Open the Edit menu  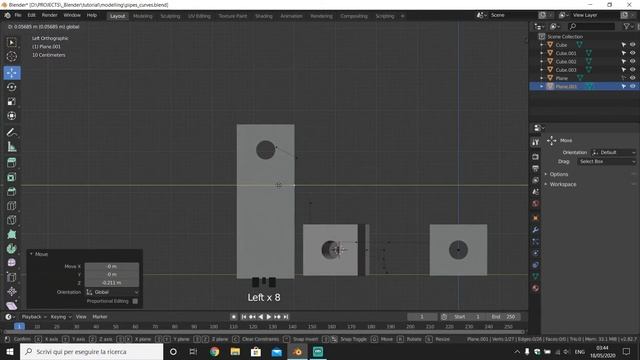tap(31, 15)
